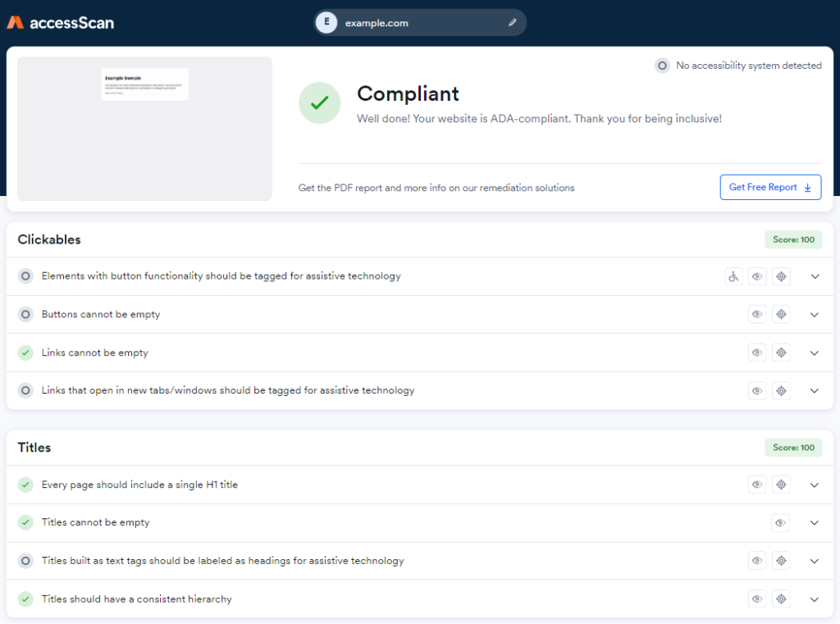The width and height of the screenshot is (840, 624).
Task: Click the accessScan logo
Action: click(x=60, y=23)
